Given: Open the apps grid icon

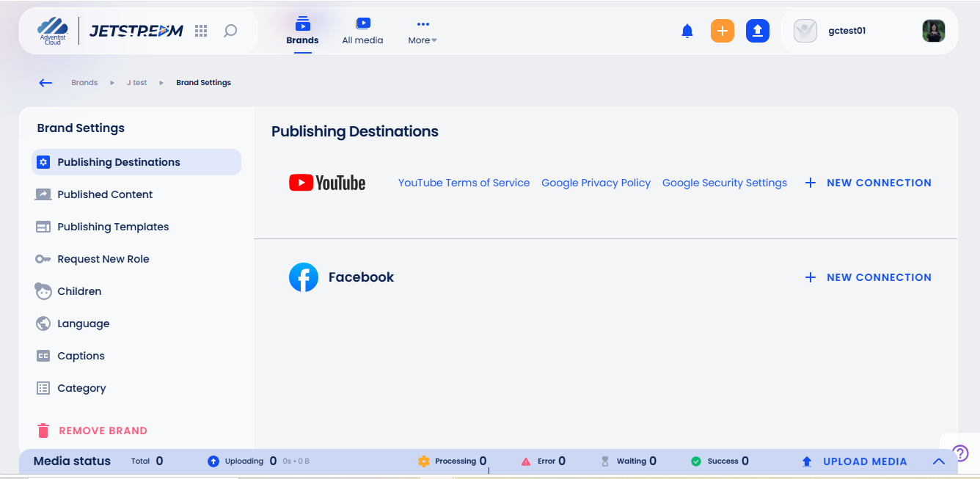Looking at the screenshot, I should (201, 31).
